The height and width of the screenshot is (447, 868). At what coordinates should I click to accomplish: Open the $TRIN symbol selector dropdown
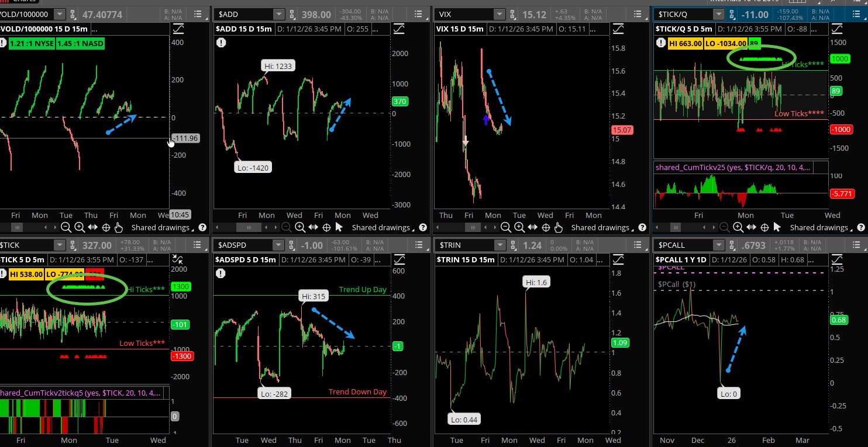[x=499, y=245]
